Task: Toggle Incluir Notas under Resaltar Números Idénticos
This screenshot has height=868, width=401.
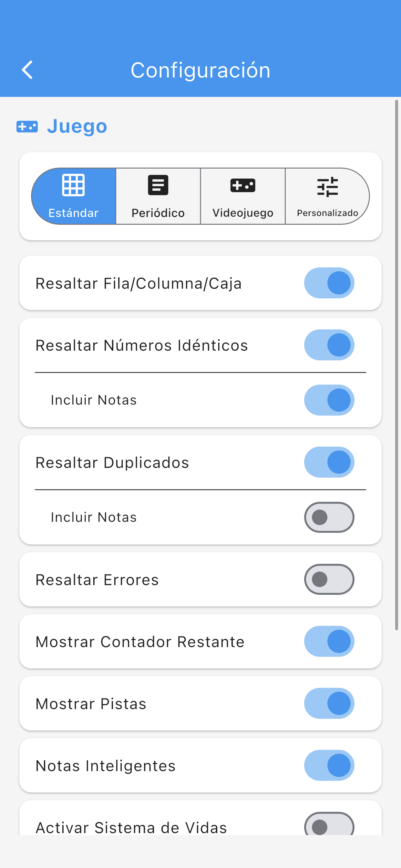Action: click(329, 400)
